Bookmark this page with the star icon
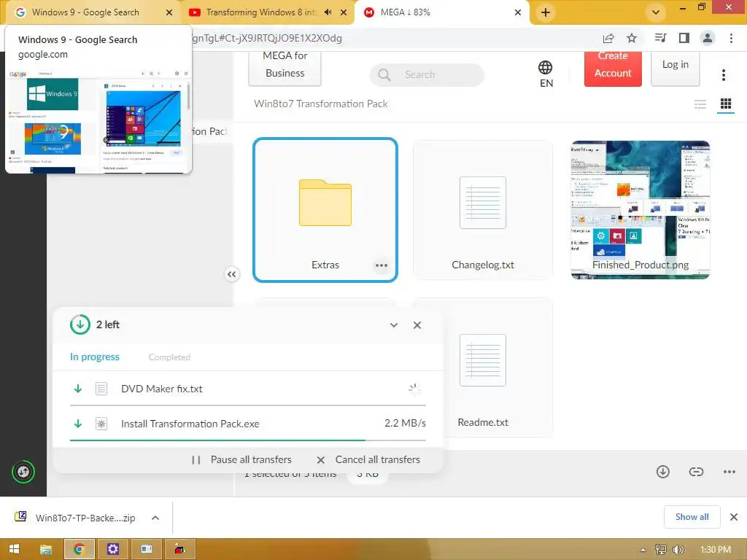The height and width of the screenshot is (560, 747). tap(632, 38)
